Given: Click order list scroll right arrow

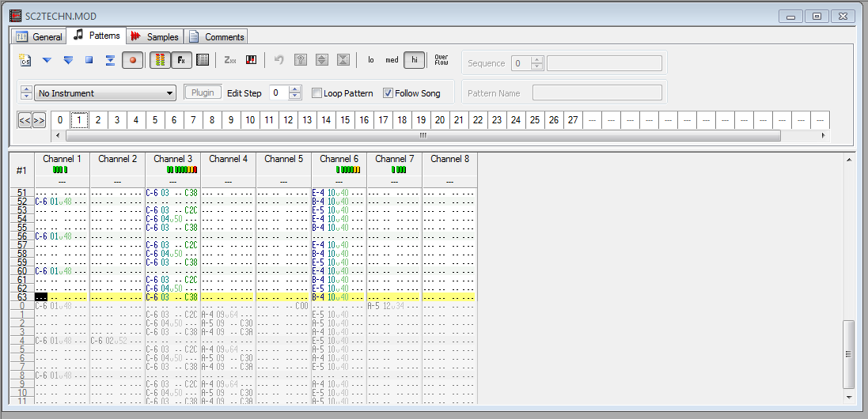Looking at the screenshot, I should point(823,135).
